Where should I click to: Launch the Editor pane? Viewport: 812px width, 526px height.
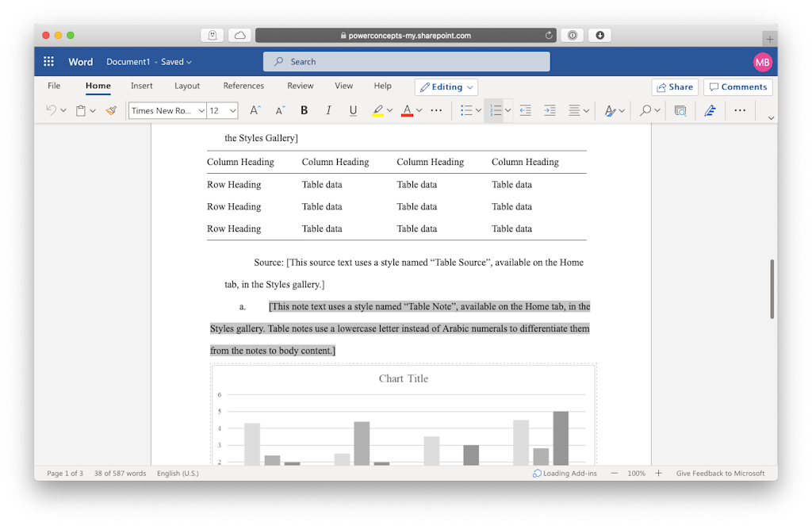[x=710, y=110]
